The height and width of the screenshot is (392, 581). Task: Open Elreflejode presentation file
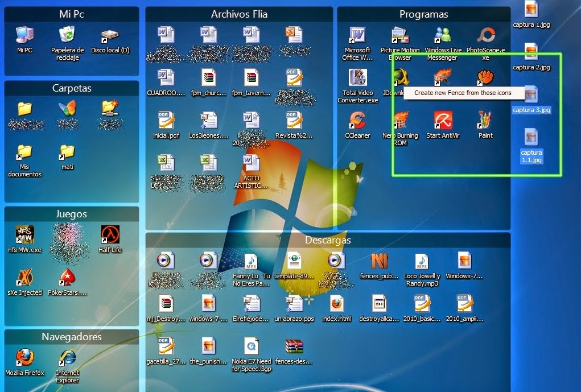tap(251, 304)
